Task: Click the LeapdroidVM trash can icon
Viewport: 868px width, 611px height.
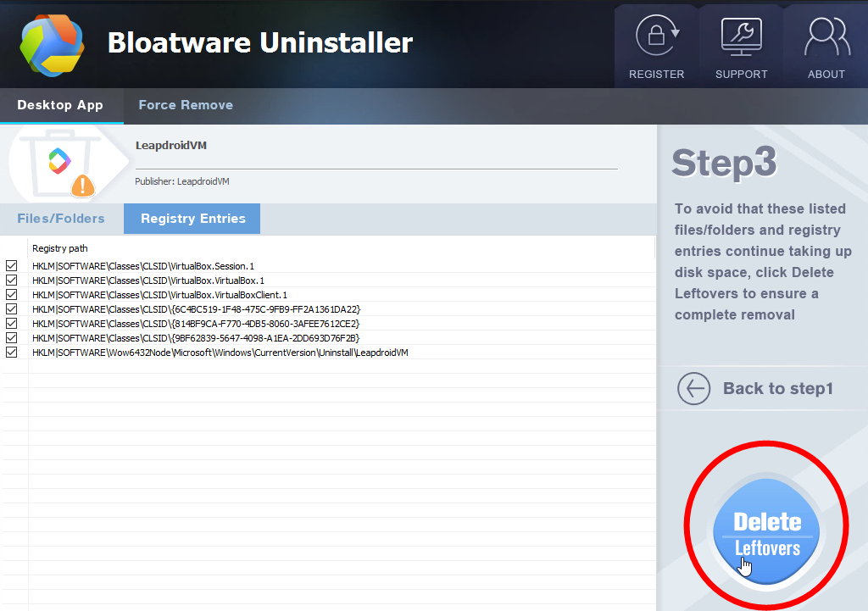Action: (58, 163)
